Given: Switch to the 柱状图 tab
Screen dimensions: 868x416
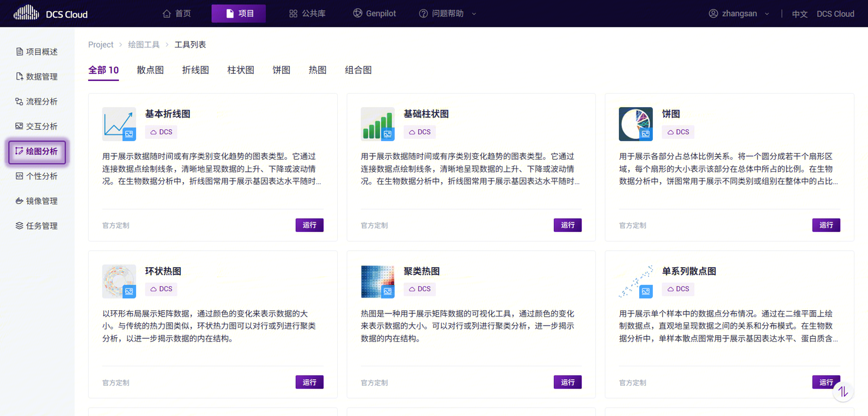Looking at the screenshot, I should 240,70.
